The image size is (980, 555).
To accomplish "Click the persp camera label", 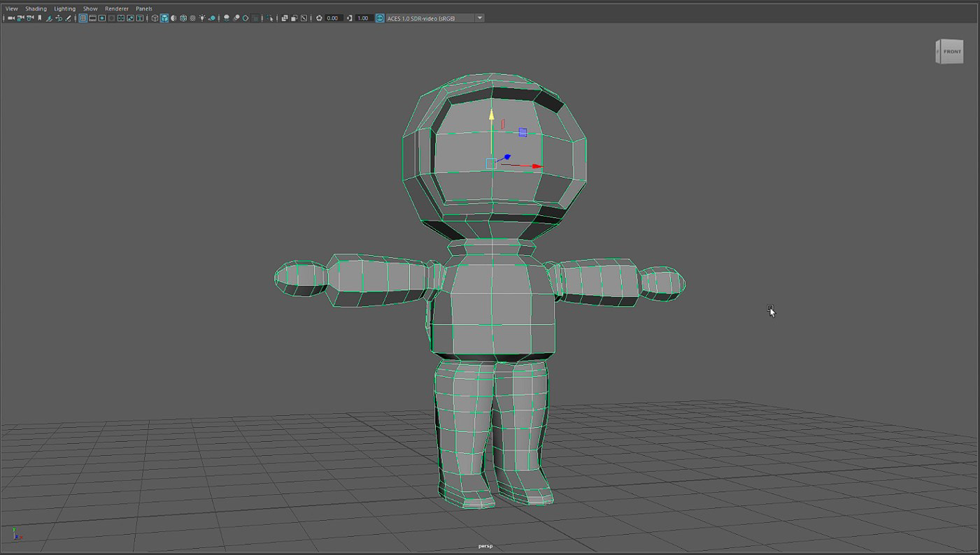I will click(485, 546).
